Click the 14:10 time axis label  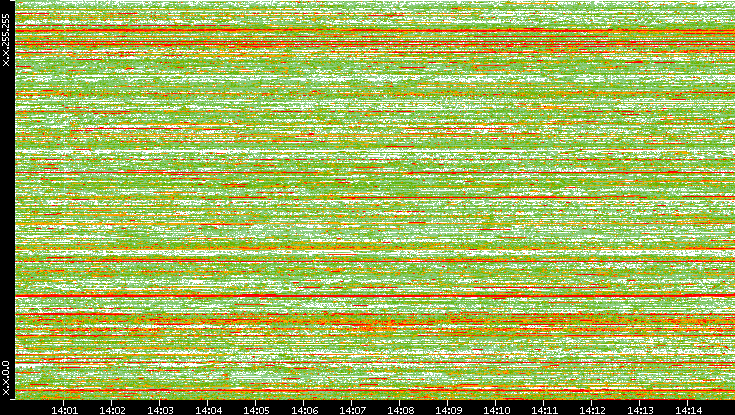tap(496, 410)
